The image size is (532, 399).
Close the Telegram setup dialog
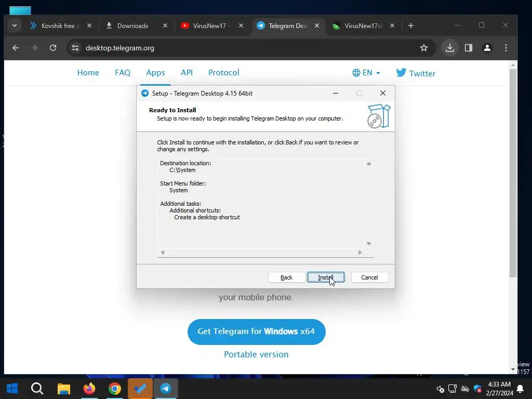[x=383, y=93]
